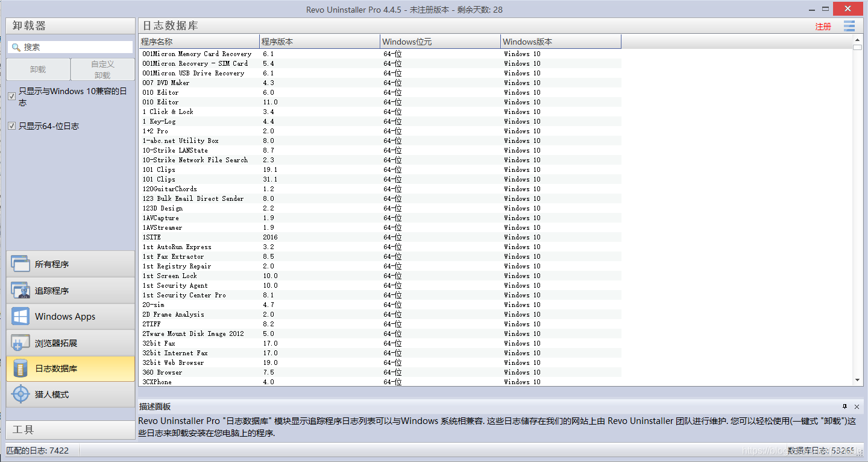The height and width of the screenshot is (462, 868).
Task: Select row 120GuitarChords
Action: (380, 189)
